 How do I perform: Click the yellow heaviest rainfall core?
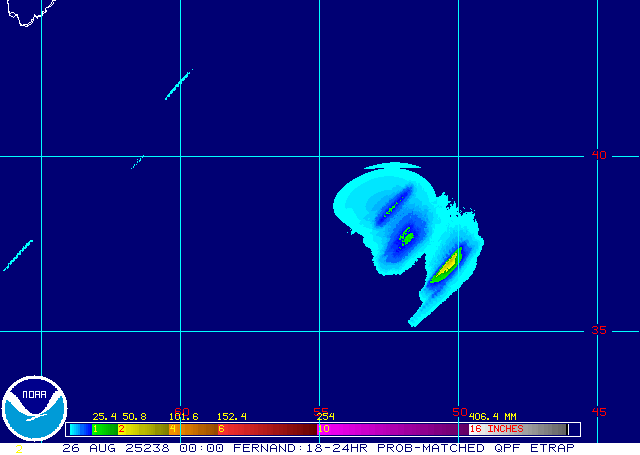[x=446, y=267]
